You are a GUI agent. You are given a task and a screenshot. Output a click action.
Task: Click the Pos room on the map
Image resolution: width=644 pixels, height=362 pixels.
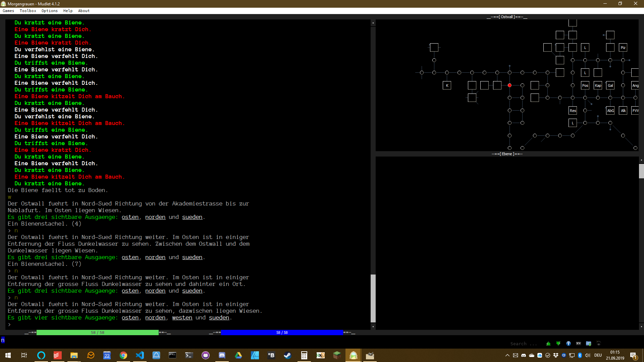[x=585, y=85]
